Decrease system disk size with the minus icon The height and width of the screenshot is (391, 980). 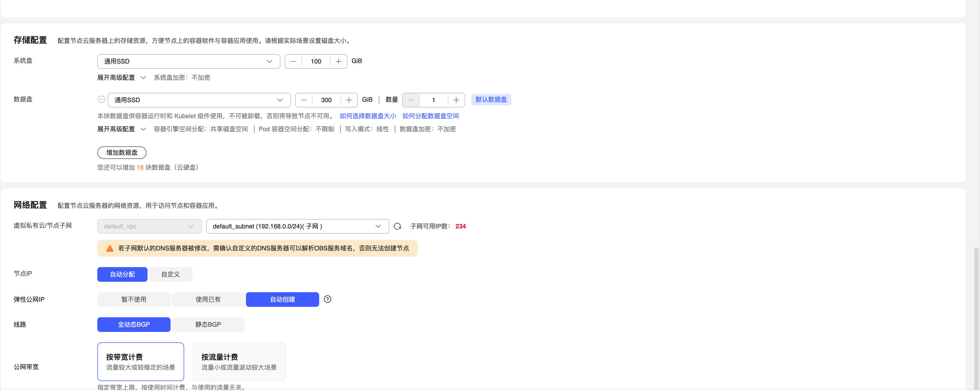(293, 61)
